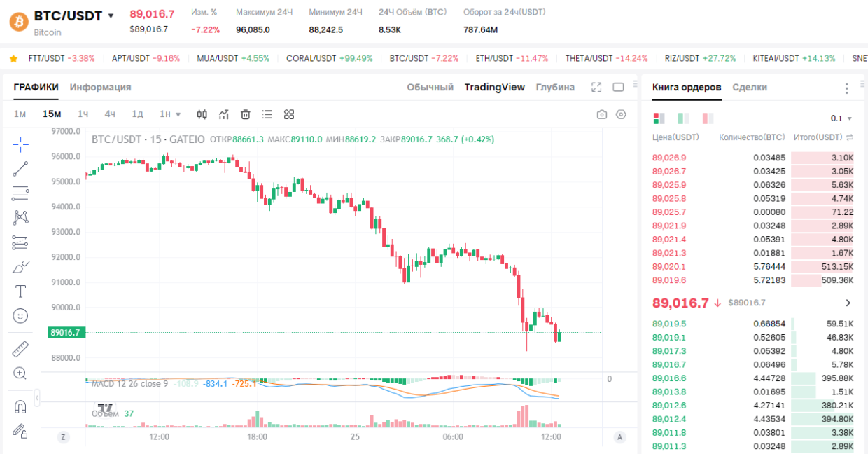Select the Обычный chart mode
The width and height of the screenshot is (868, 454).
pyautogui.click(x=430, y=87)
